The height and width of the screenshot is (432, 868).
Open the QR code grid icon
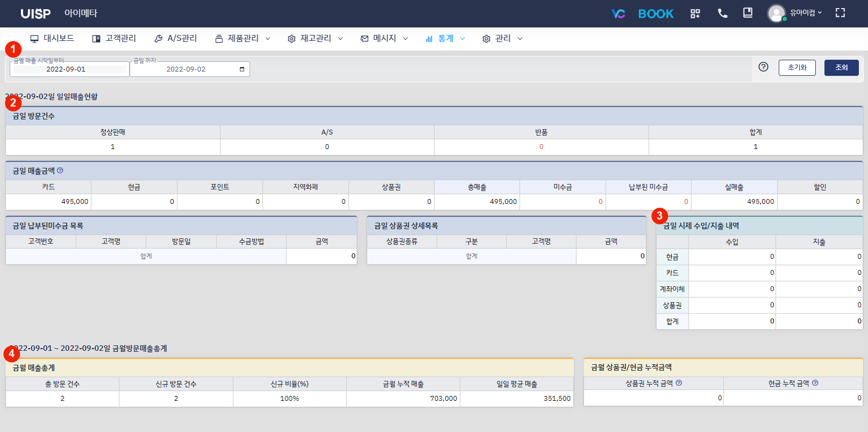[695, 13]
